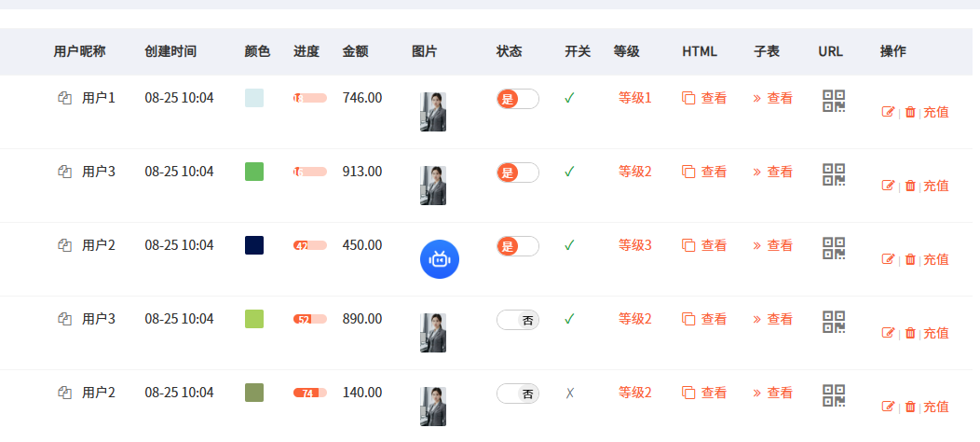Open the 等级3 link
The height and width of the screenshot is (442, 980).
(x=635, y=245)
